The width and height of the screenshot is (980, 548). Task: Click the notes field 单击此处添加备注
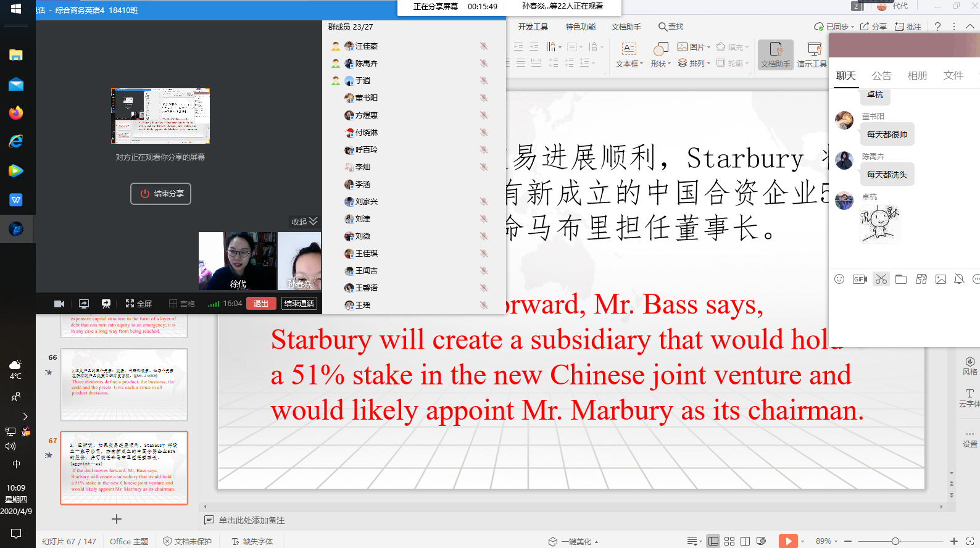click(252, 520)
